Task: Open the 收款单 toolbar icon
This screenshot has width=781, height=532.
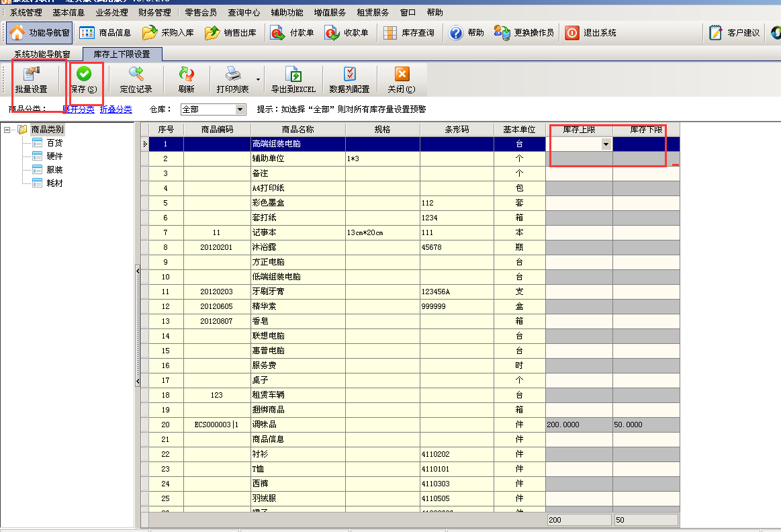Action: pyautogui.click(x=332, y=33)
